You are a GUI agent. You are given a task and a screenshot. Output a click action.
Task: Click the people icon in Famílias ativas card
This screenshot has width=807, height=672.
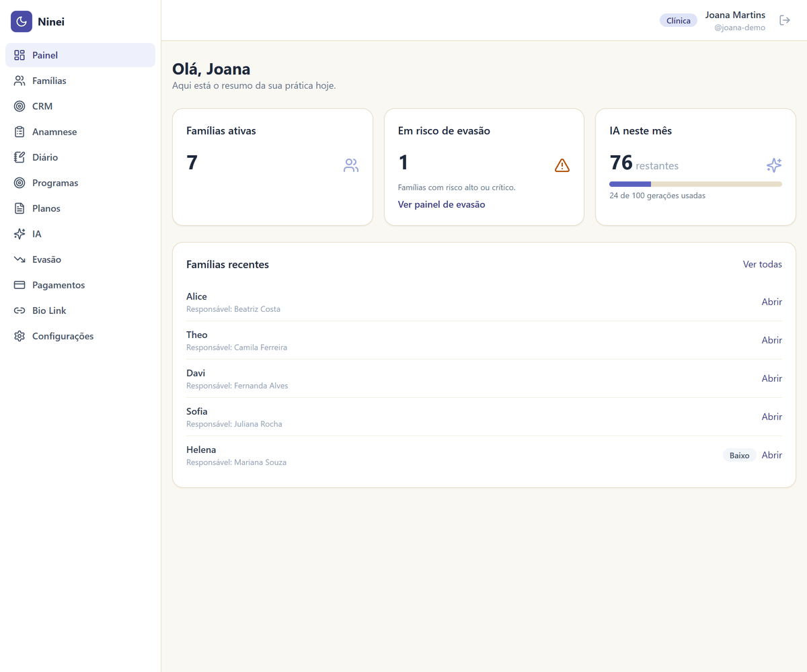click(351, 165)
